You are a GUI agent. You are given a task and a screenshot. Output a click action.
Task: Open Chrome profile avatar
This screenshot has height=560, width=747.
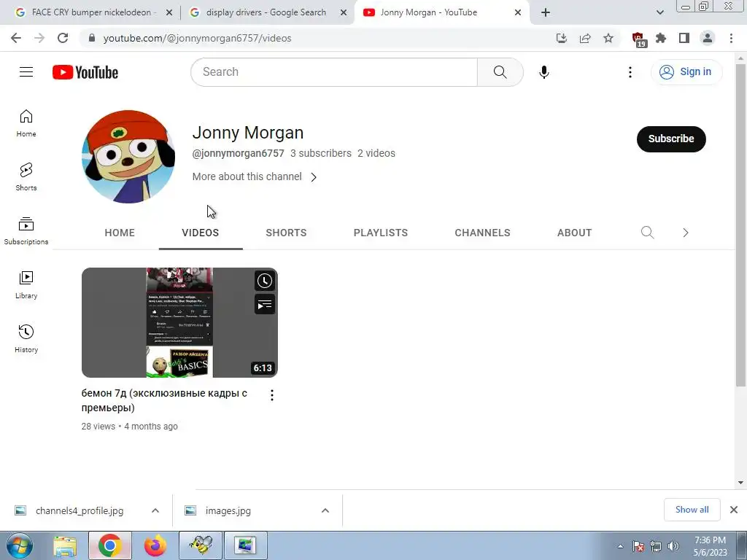point(708,38)
